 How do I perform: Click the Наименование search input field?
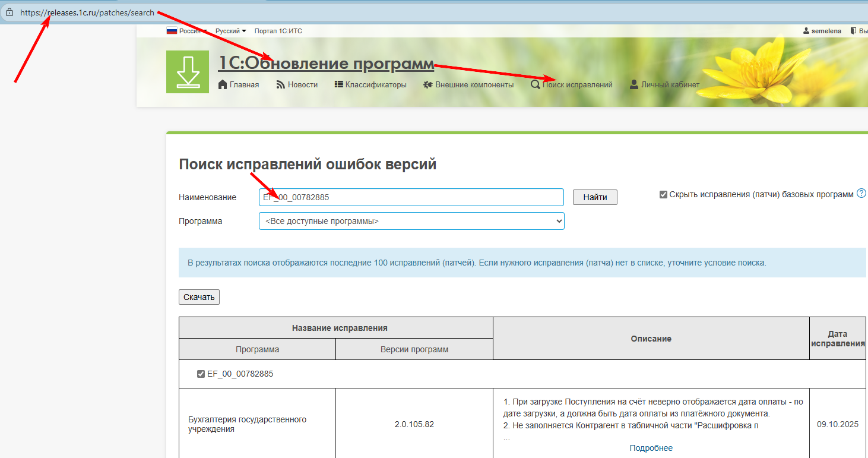(411, 197)
